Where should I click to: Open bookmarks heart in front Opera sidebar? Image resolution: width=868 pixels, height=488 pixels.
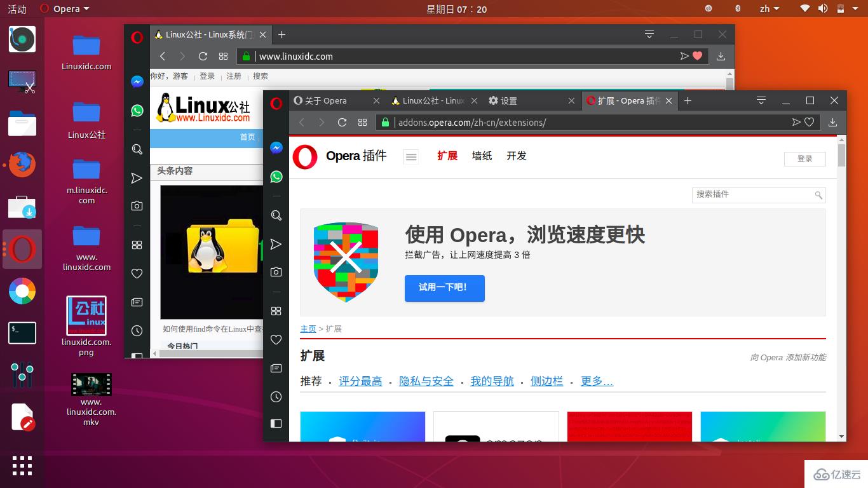[276, 339]
